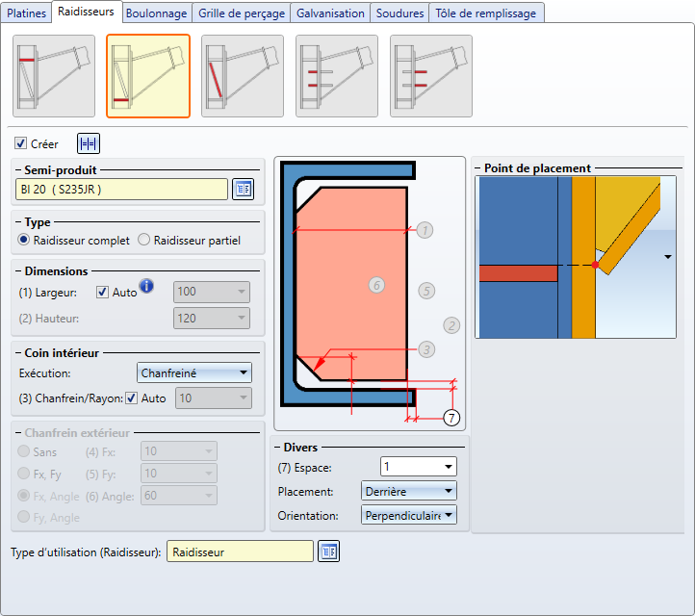This screenshot has width=695, height=616.
Task: Select the Raidisseur partiel radio button
Action: (144, 240)
